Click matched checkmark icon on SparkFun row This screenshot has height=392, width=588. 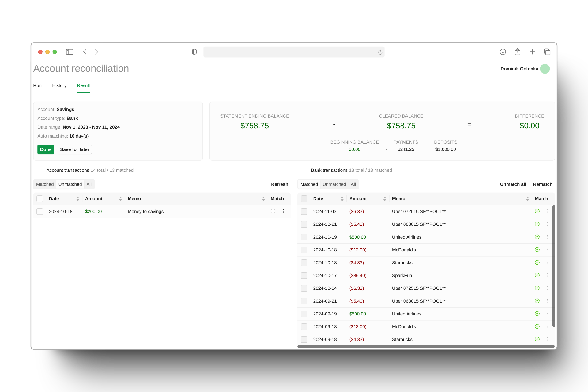click(537, 275)
